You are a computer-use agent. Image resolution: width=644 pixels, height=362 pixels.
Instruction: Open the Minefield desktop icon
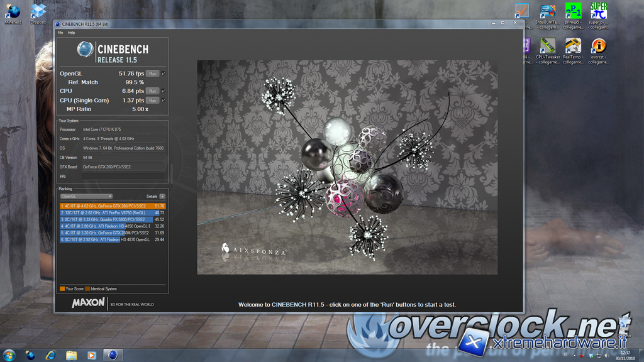point(13,13)
